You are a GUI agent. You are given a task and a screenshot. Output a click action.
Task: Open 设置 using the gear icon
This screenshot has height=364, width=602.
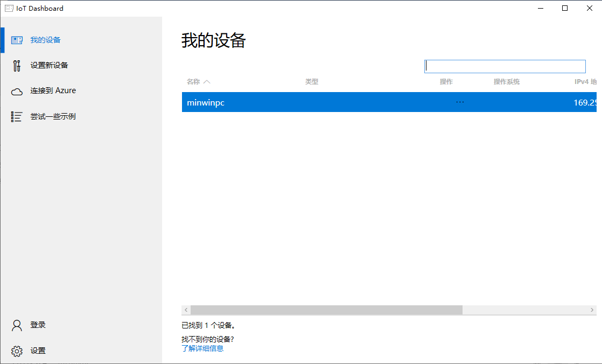pyautogui.click(x=16, y=351)
